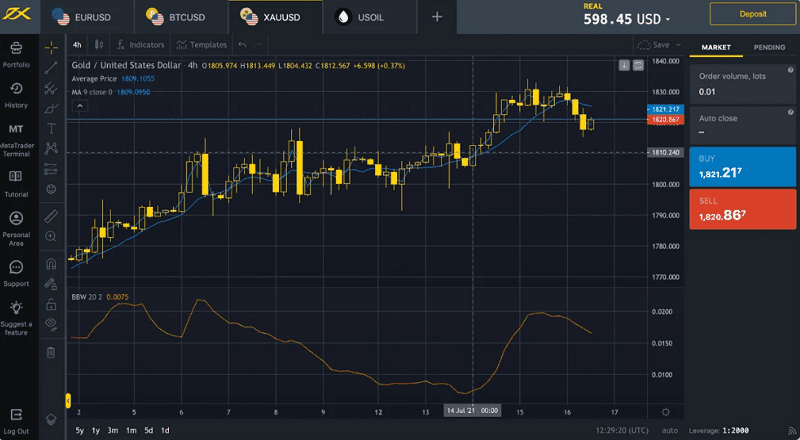The image size is (800, 440).
Task: Switch to the BTCUSD tab
Action: (183, 17)
